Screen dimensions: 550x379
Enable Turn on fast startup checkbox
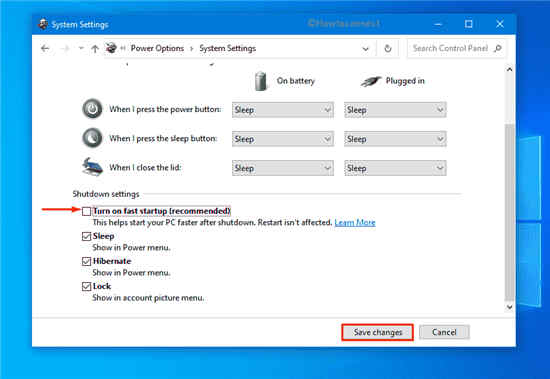(86, 211)
